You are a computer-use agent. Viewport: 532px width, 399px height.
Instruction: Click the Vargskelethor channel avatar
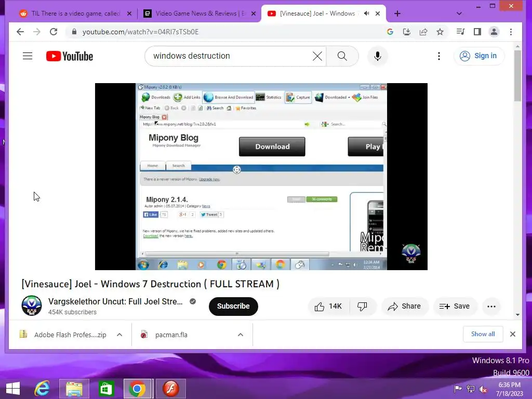(32, 305)
